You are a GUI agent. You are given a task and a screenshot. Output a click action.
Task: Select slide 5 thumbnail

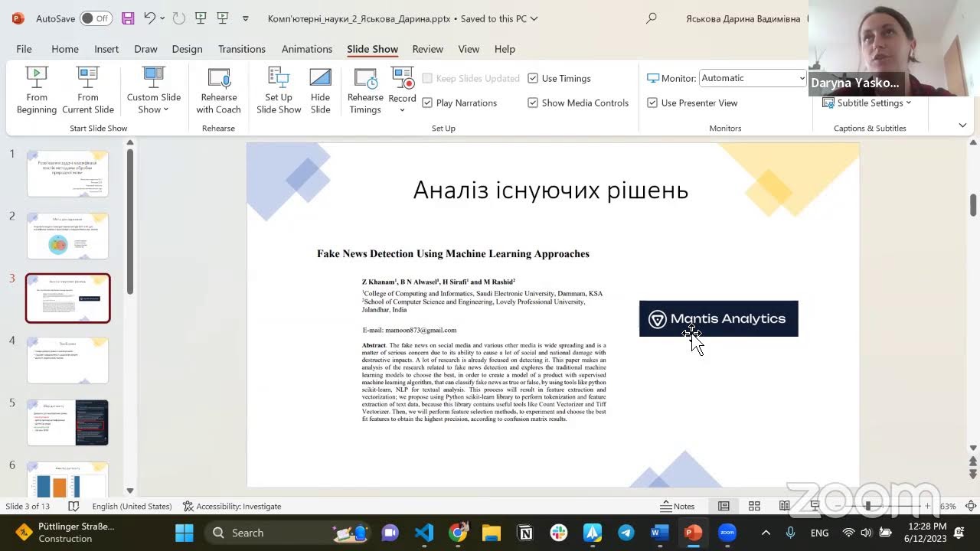coord(68,422)
